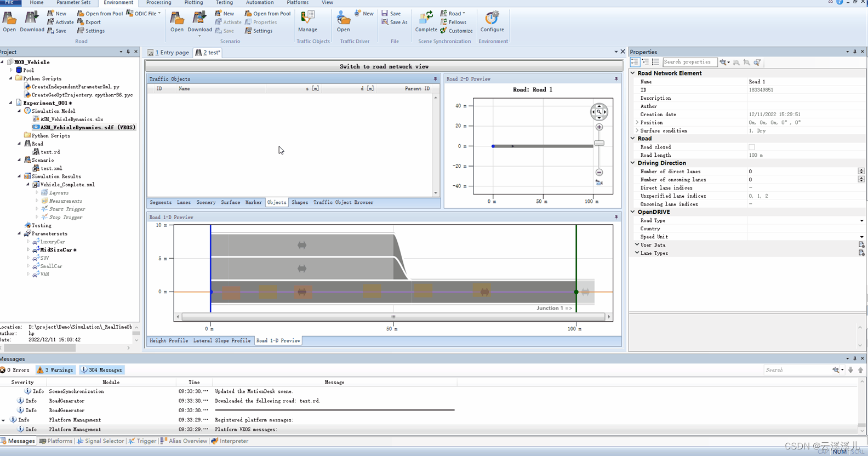The image size is (868, 456).
Task: Open the Road Type dropdown
Action: coord(861,221)
